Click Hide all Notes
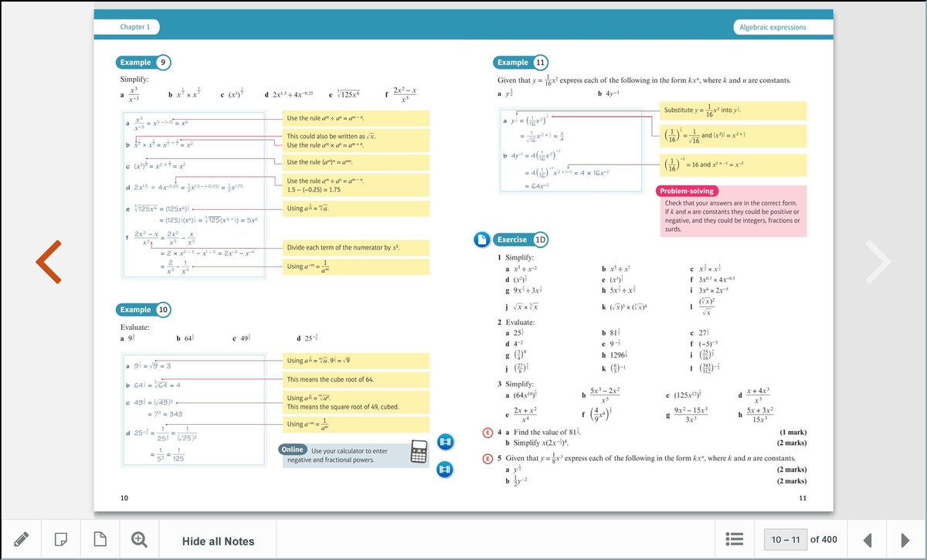This screenshot has width=927, height=560. tap(218, 541)
